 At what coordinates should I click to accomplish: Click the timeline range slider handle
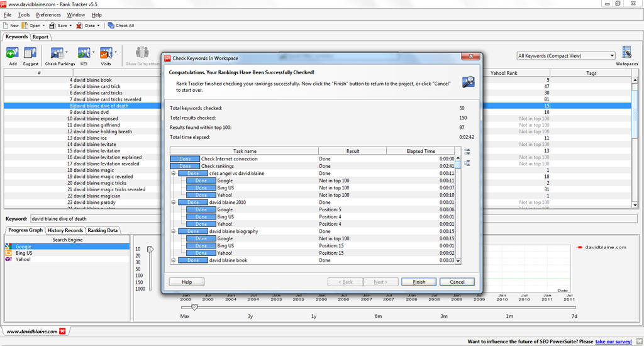coord(195,307)
